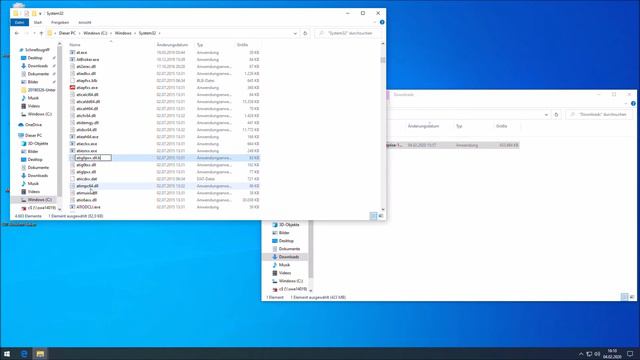
Task: Open the Datei tab in the System32 window
Action: coord(20,22)
